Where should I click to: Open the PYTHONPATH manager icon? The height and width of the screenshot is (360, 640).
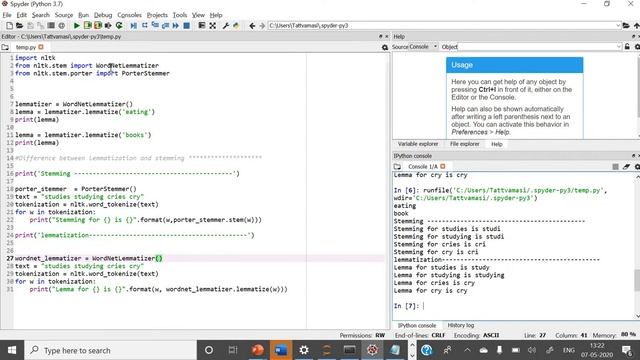click(236, 26)
